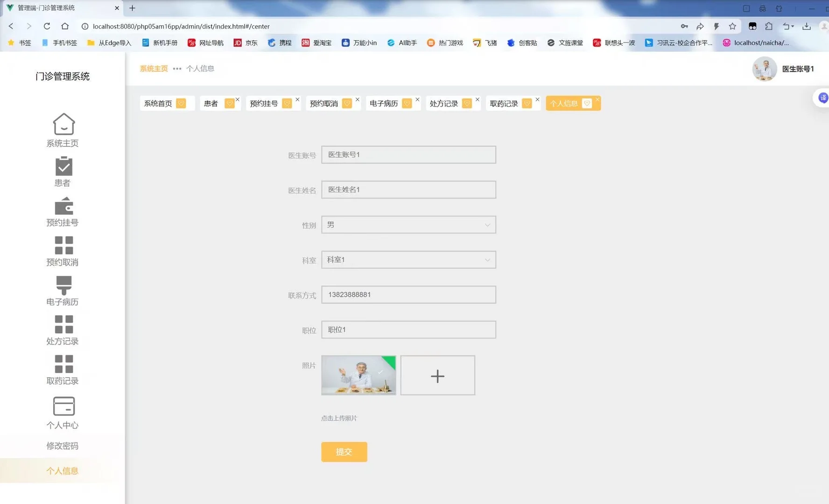This screenshot has width=829, height=504.
Task: Open the tab overflow ellipsis menu
Action: click(176, 69)
